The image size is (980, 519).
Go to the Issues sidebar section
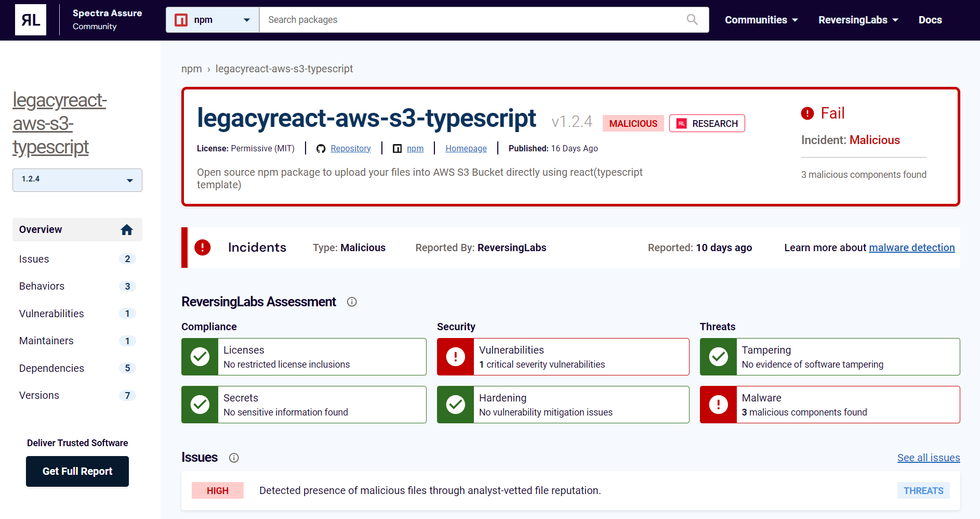click(x=77, y=259)
